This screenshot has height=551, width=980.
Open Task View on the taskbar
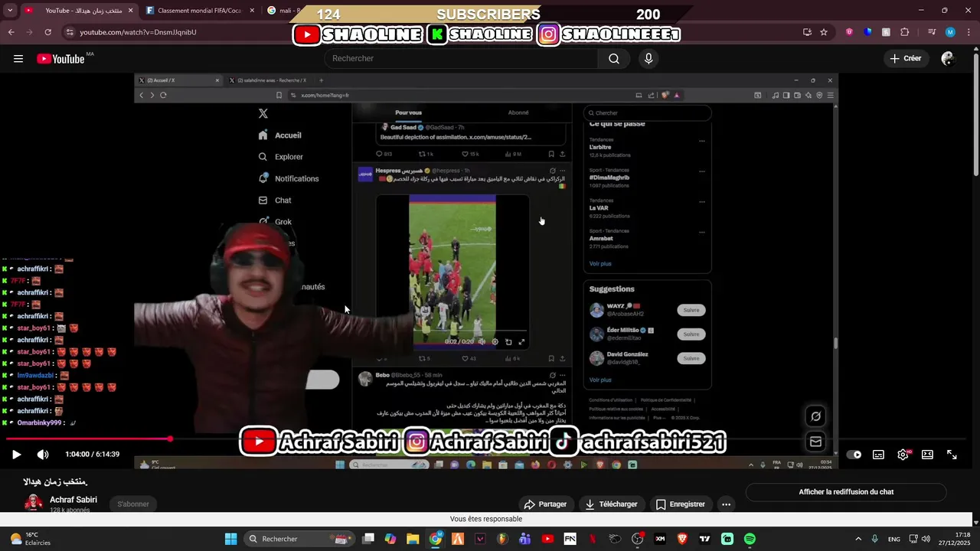pyautogui.click(x=368, y=539)
